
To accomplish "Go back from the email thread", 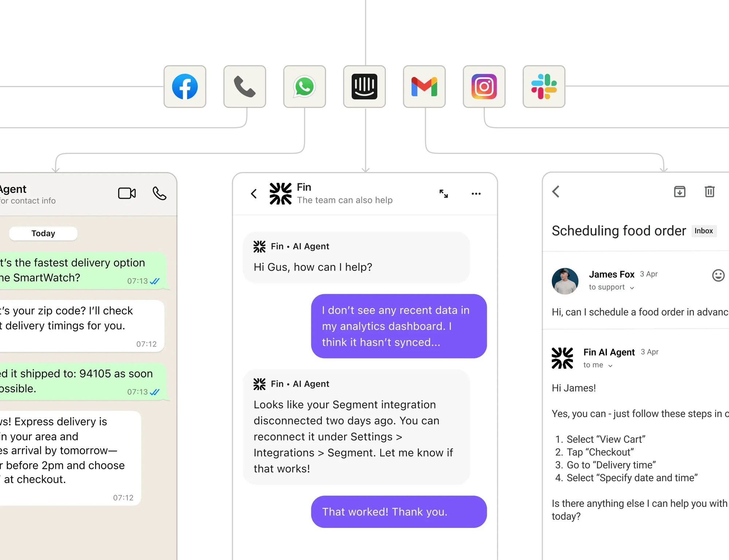I will 556,191.
